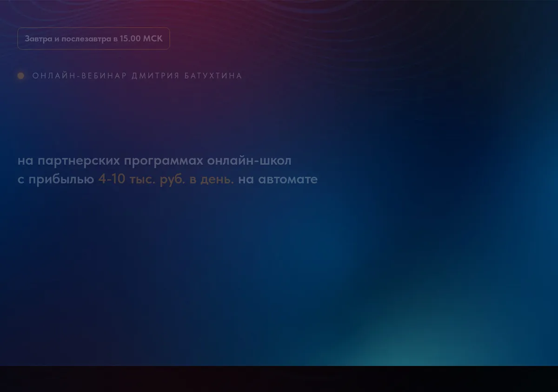This screenshot has height=392, width=558.
Task: Click the 'онлайн-школ' text in the headline
Action: [x=249, y=161]
